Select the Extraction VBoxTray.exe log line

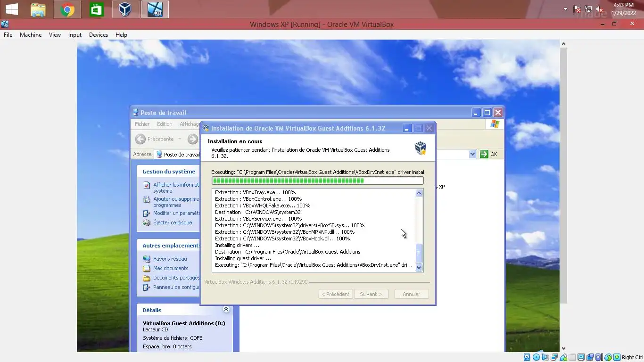(x=255, y=192)
